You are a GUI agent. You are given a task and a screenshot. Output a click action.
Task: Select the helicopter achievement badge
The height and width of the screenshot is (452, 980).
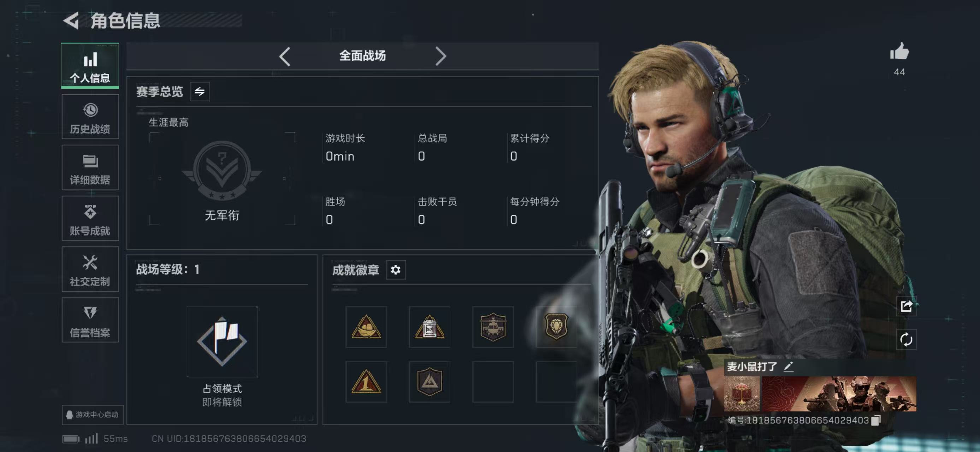493,327
